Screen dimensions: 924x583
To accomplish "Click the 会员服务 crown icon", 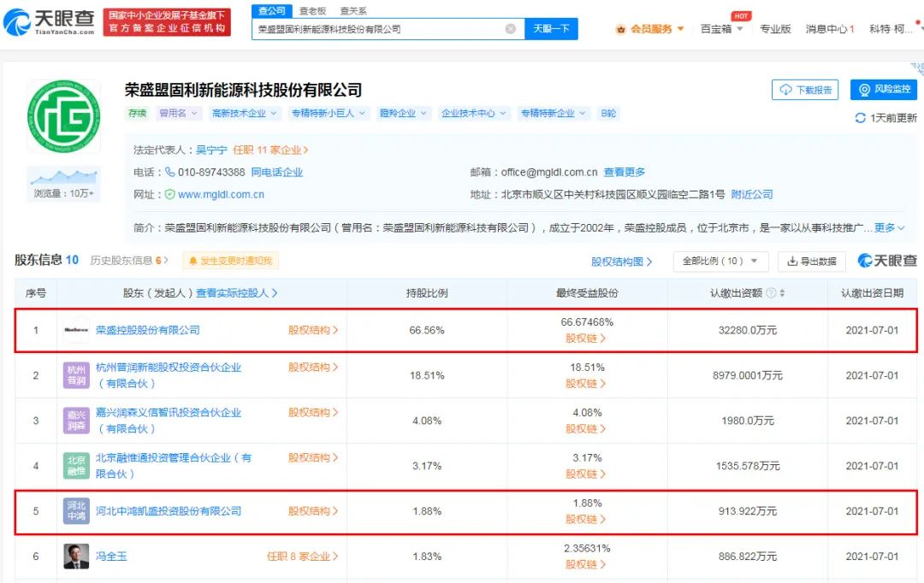I will pos(622,27).
